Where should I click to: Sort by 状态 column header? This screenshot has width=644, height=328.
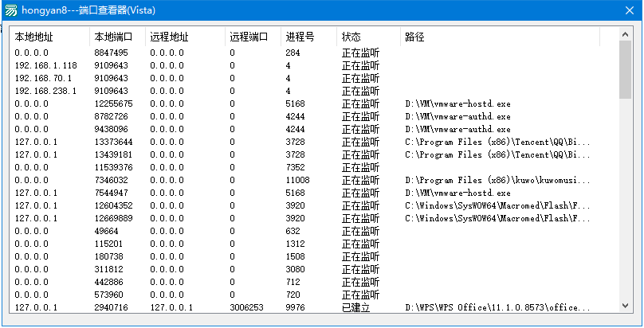tap(368, 37)
